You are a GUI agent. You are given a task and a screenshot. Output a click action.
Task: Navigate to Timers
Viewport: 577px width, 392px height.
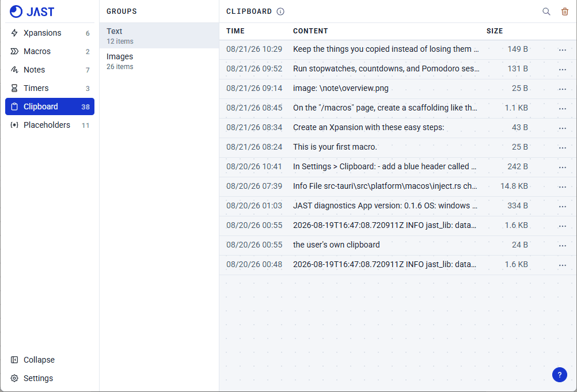click(x=50, y=88)
